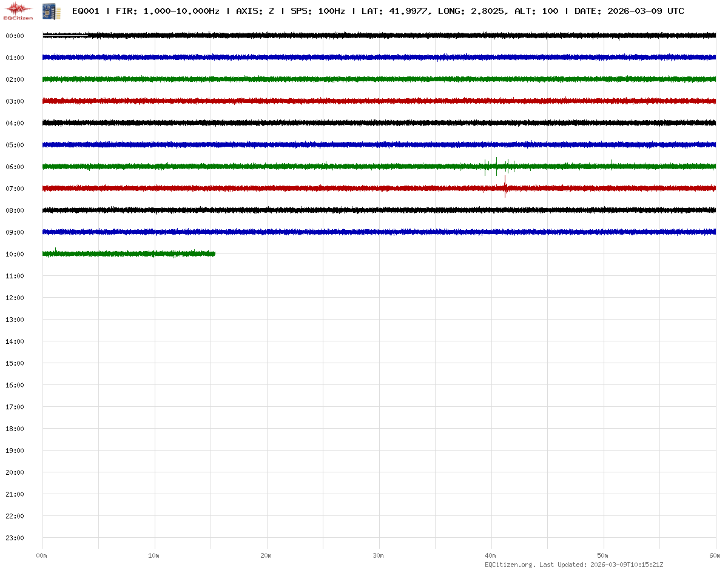Select the 00:00 hour label

pos(15,36)
